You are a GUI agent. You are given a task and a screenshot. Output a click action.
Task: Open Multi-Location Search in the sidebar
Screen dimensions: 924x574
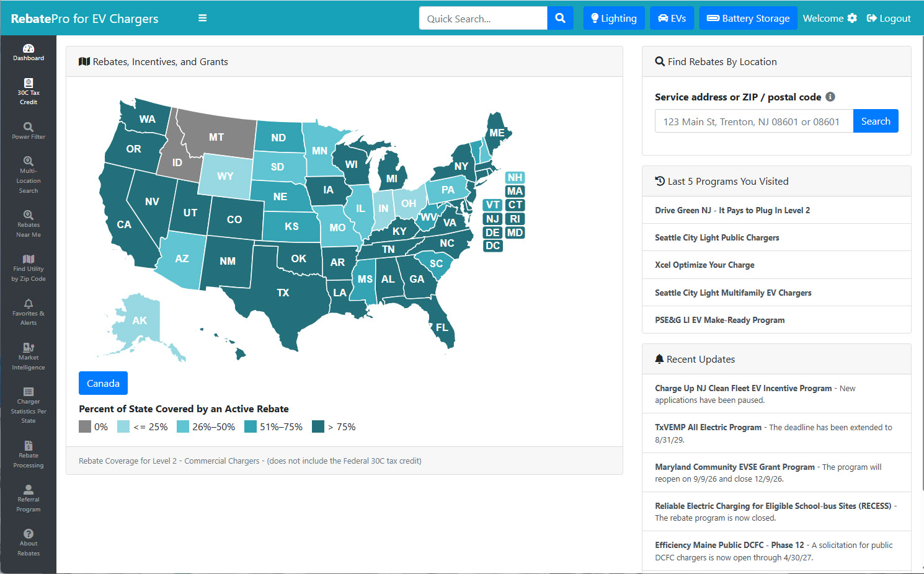click(x=29, y=175)
